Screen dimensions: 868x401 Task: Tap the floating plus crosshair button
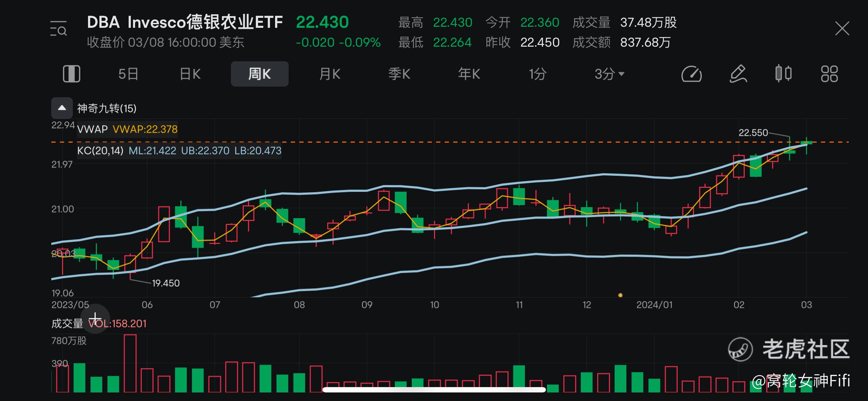coord(95,318)
